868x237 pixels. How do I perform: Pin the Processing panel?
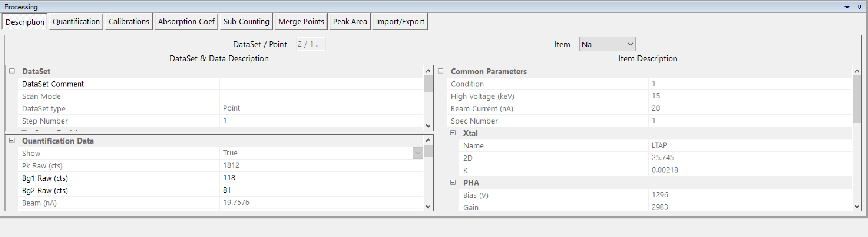point(859,7)
